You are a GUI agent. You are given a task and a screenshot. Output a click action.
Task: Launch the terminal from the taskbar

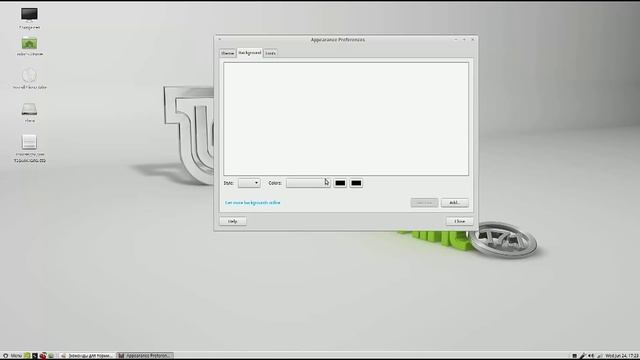35,356
